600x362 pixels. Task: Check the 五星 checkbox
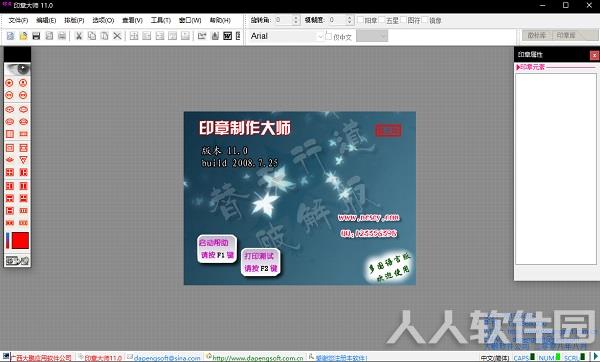pyautogui.click(x=382, y=20)
